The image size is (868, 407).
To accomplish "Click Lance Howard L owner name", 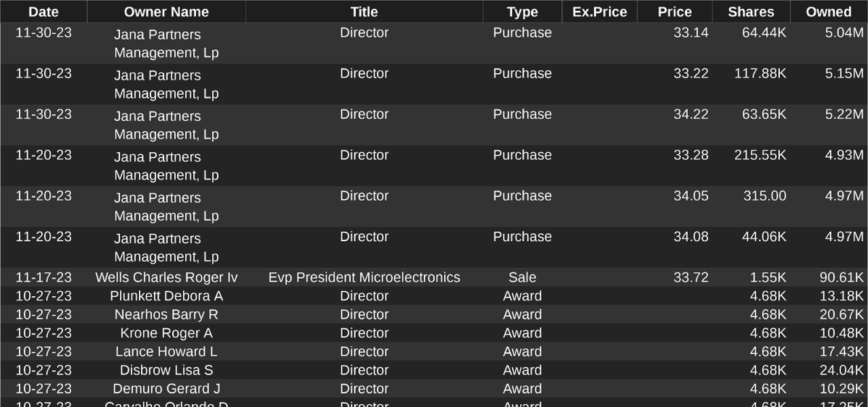I will [x=166, y=351].
